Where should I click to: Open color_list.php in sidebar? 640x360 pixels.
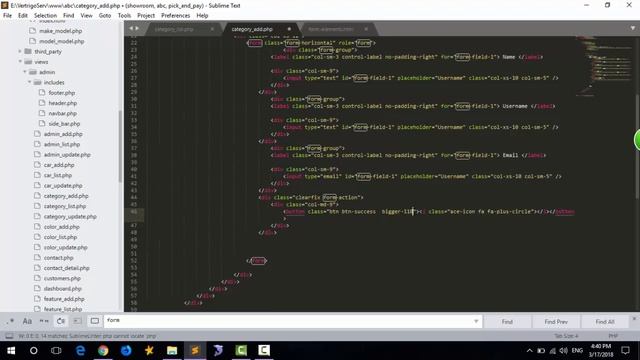click(x=60, y=237)
